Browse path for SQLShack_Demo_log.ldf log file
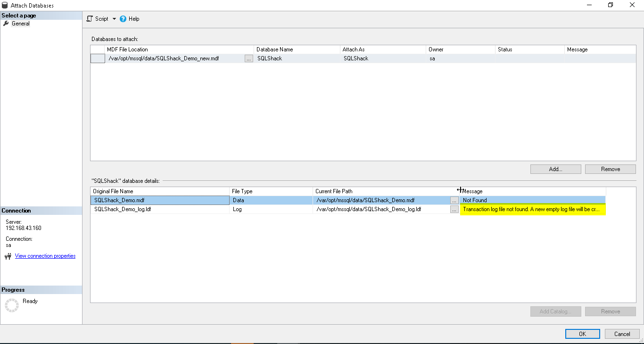The height and width of the screenshot is (344, 644). click(x=454, y=209)
